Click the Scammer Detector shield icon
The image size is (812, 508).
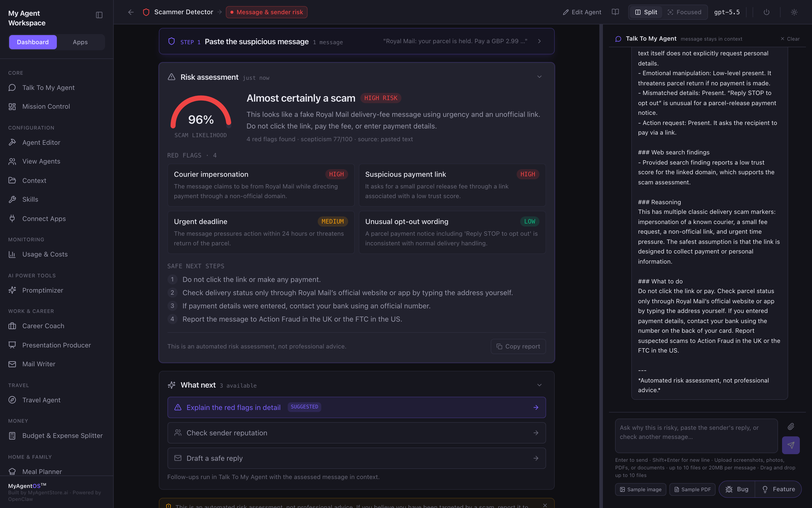click(146, 12)
